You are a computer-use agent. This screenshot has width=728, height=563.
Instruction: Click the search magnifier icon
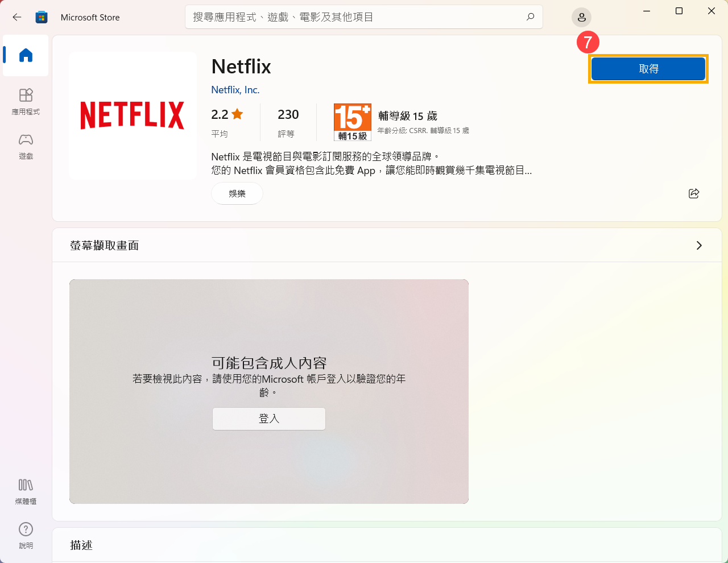coord(530,17)
